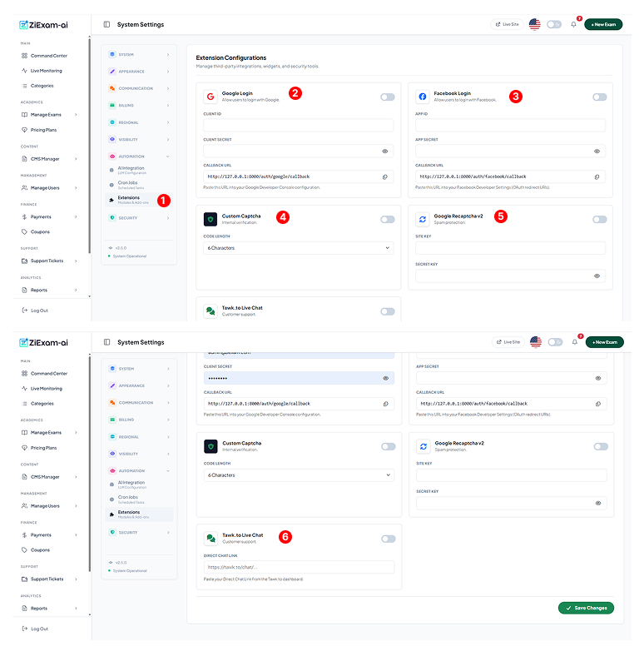Go to Command Center in sidebar
This screenshot has width=644, height=661.
48,56
